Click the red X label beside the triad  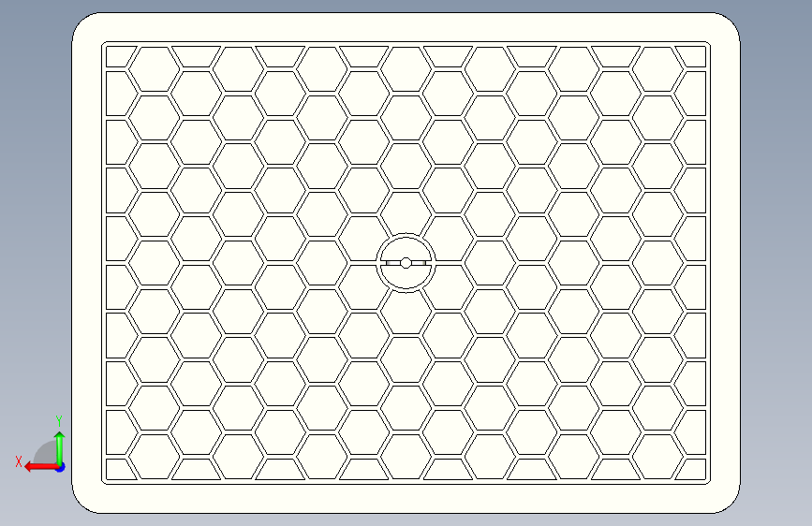pos(19,461)
